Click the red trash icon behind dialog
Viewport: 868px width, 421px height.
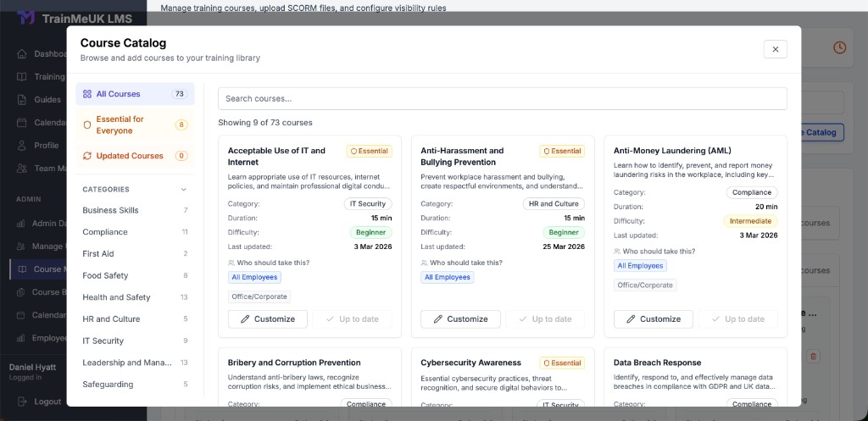click(x=813, y=357)
